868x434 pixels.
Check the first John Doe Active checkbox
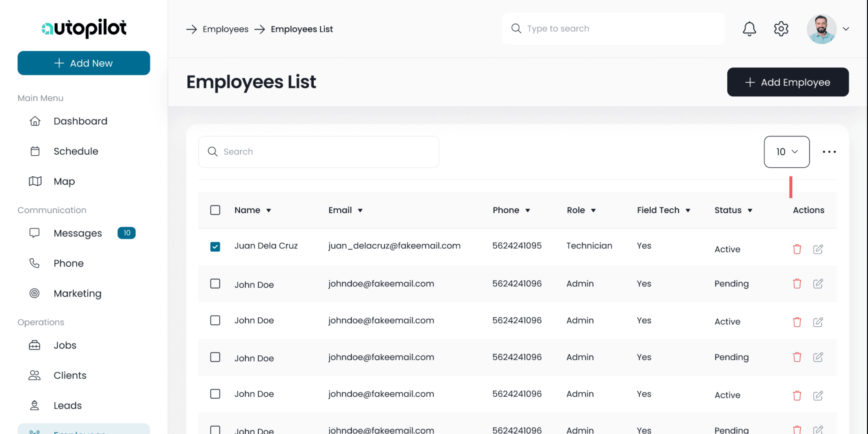pyautogui.click(x=215, y=321)
